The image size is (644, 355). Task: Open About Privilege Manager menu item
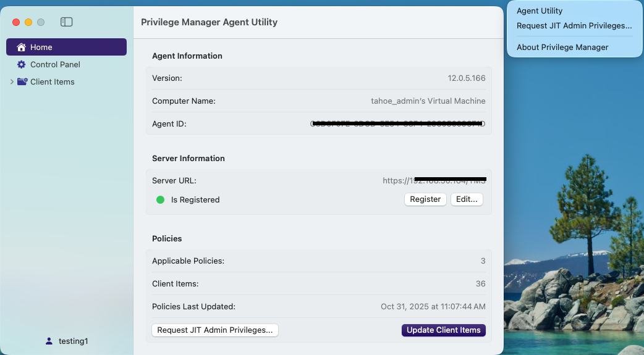562,48
